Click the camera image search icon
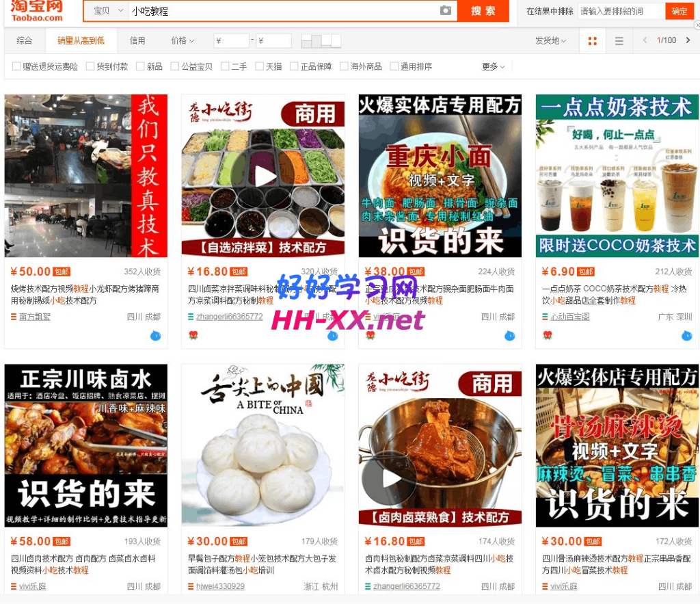Image resolution: width=700 pixels, height=604 pixels. (446, 11)
